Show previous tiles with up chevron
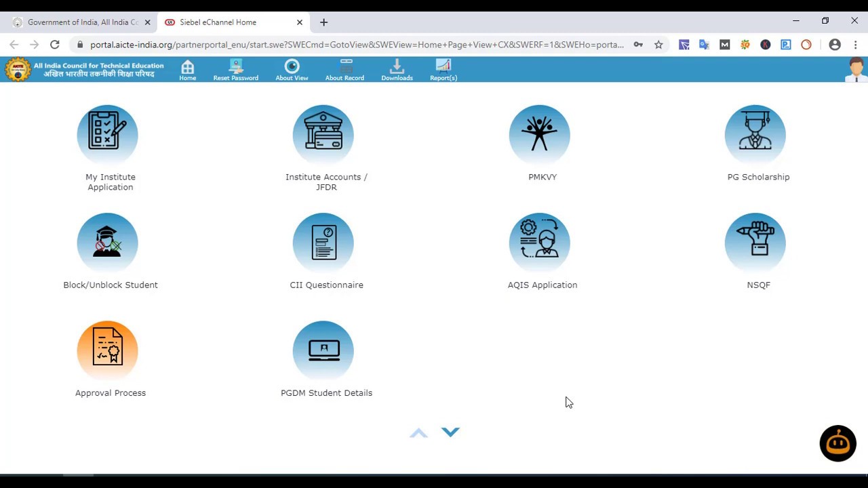This screenshot has width=868, height=488. pyautogui.click(x=418, y=432)
